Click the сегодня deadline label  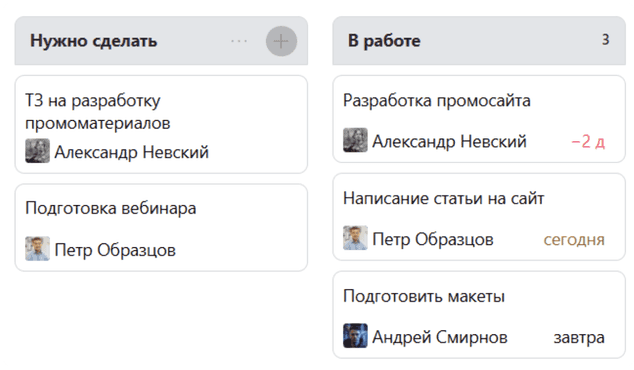[574, 240]
